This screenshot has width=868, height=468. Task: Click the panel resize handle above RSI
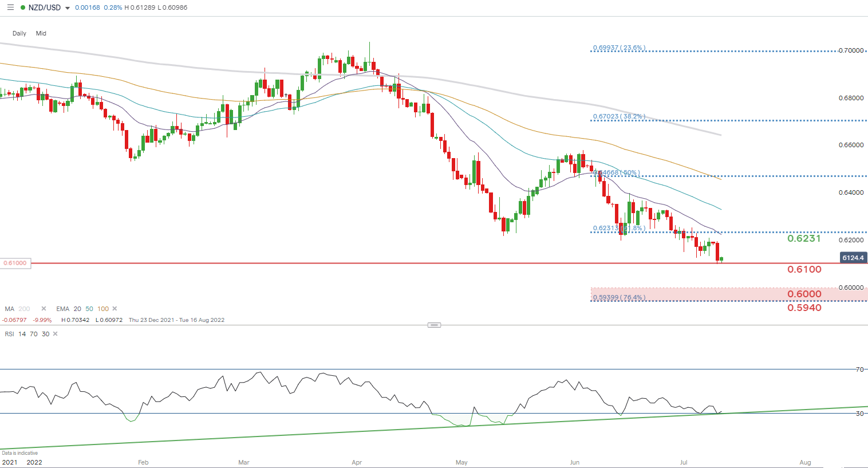434,325
